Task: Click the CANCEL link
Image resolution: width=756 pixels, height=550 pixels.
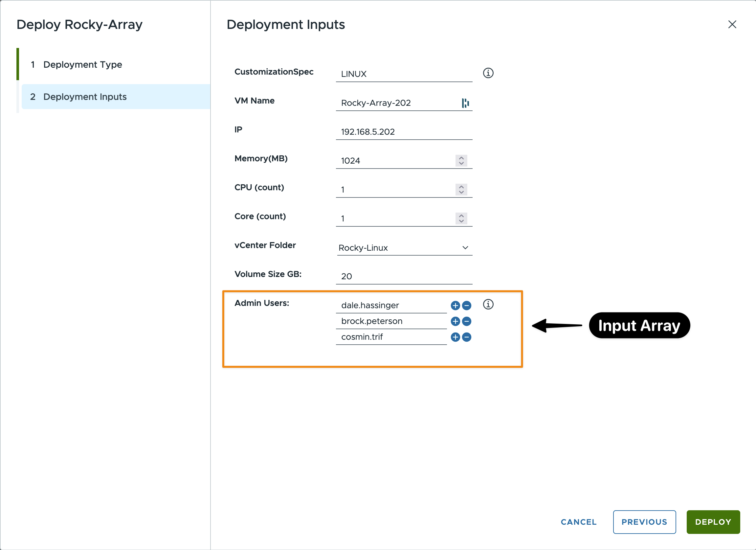Action: 578,522
